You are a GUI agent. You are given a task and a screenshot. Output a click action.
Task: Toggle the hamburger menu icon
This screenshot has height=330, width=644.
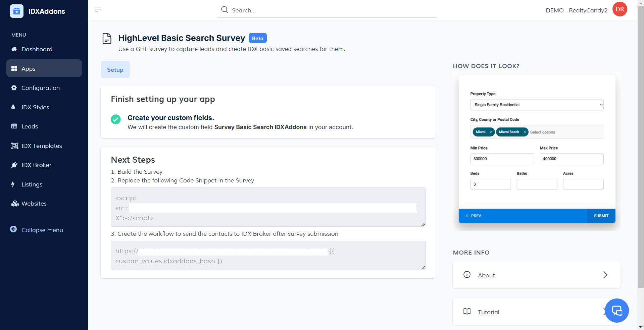coord(98,9)
